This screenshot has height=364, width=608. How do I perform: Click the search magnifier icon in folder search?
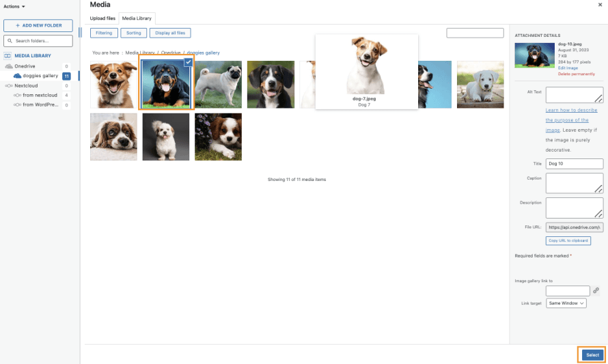(10, 41)
